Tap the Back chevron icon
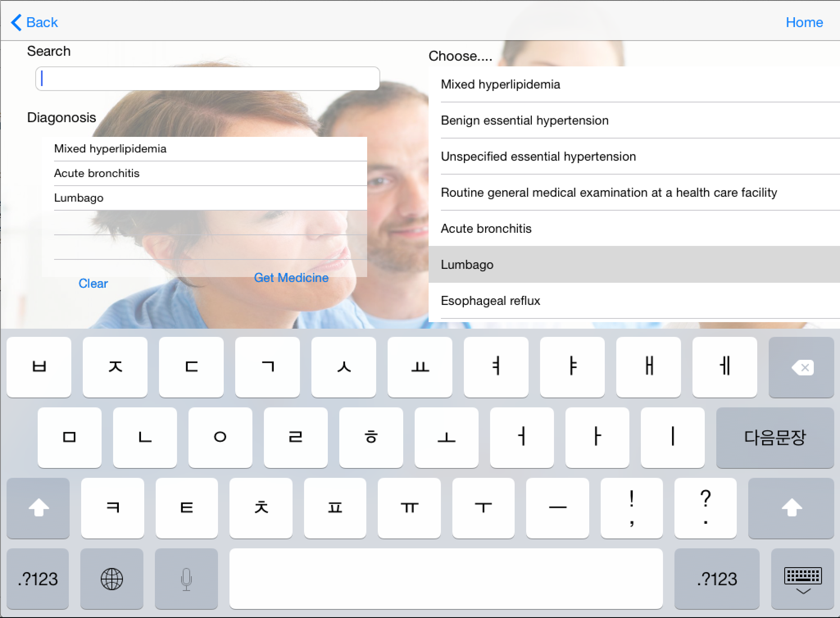This screenshot has width=840, height=618. [x=16, y=23]
